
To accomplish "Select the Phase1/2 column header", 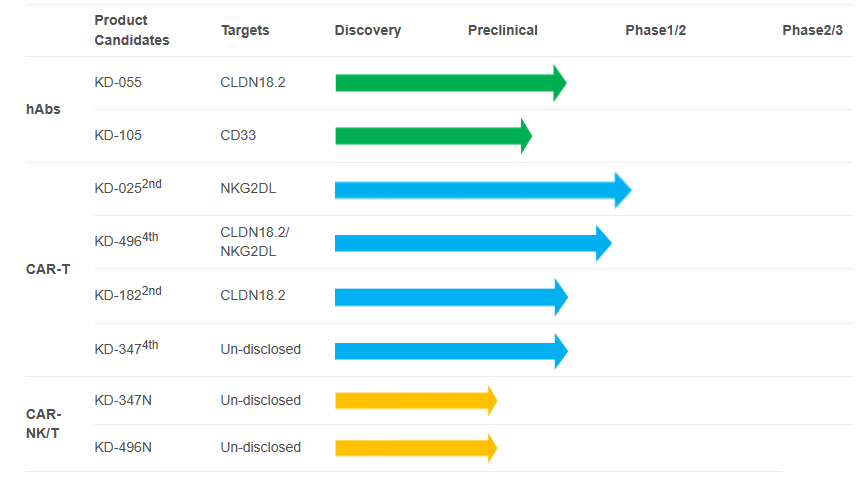I will coord(655,30).
